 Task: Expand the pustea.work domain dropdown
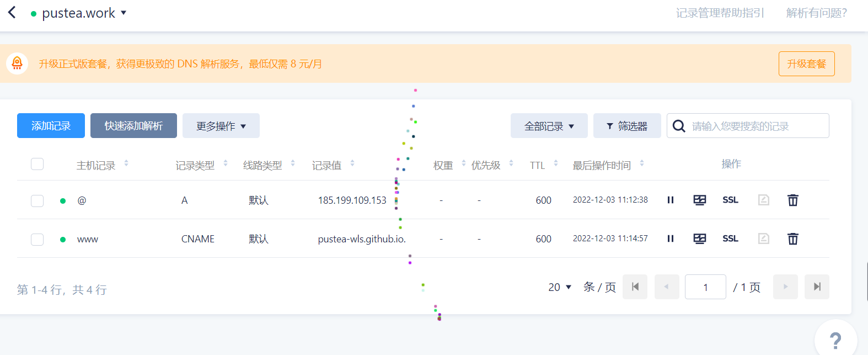click(x=124, y=13)
